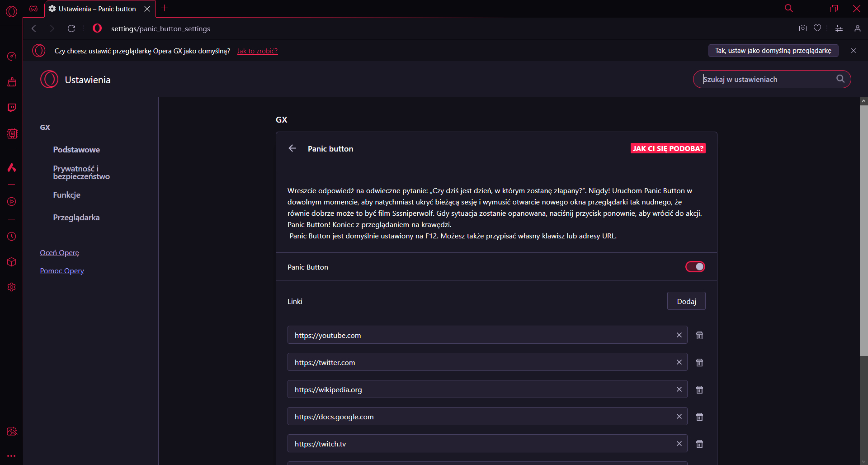Image resolution: width=868 pixels, height=465 pixels.
Task: Add page to bookmarks with heart icon
Action: [817, 28]
